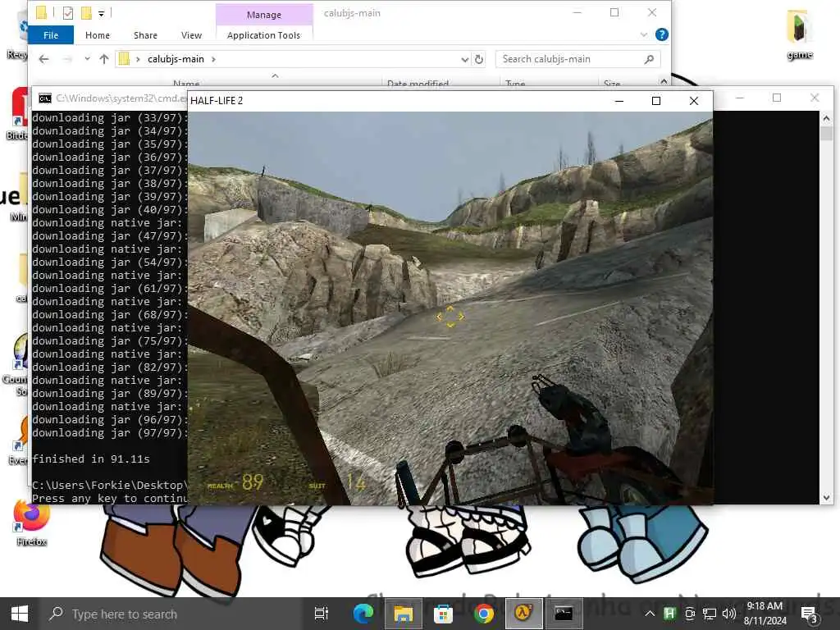
Task: Click the cmd.exe window title icon
Action: tap(45, 98)
